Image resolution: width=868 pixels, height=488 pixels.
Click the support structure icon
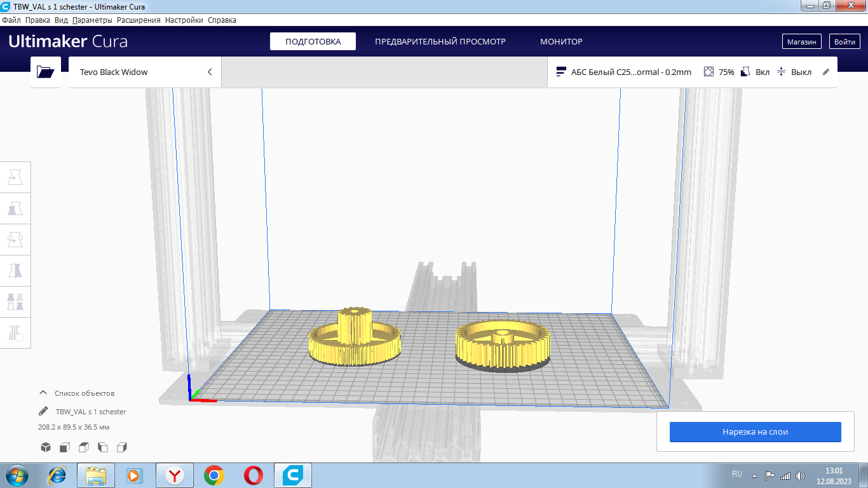pos(746,72)
